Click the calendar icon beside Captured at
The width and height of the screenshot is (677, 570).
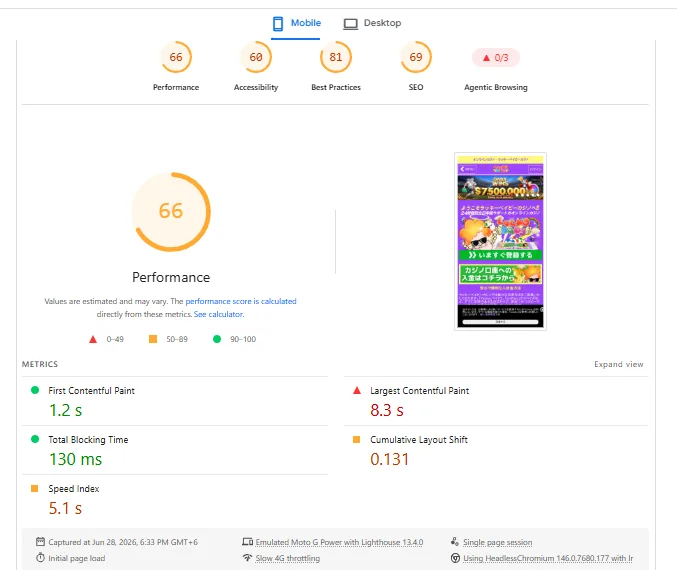[40, 542]
